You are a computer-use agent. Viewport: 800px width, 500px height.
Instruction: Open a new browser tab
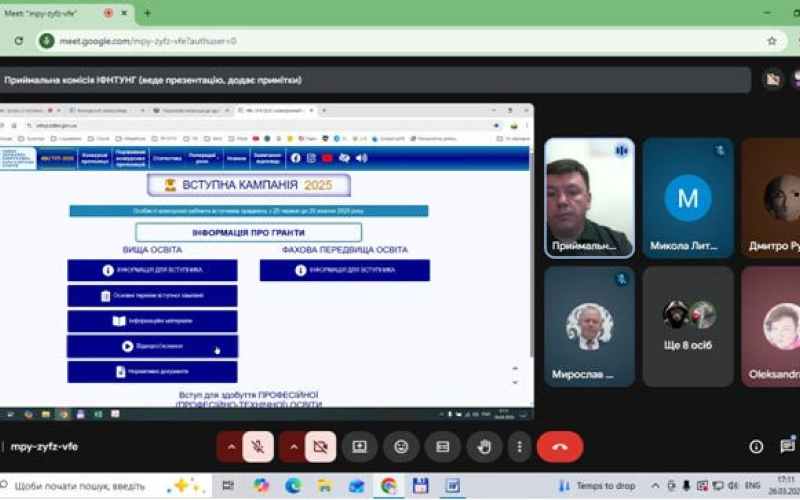pos(147,13)
